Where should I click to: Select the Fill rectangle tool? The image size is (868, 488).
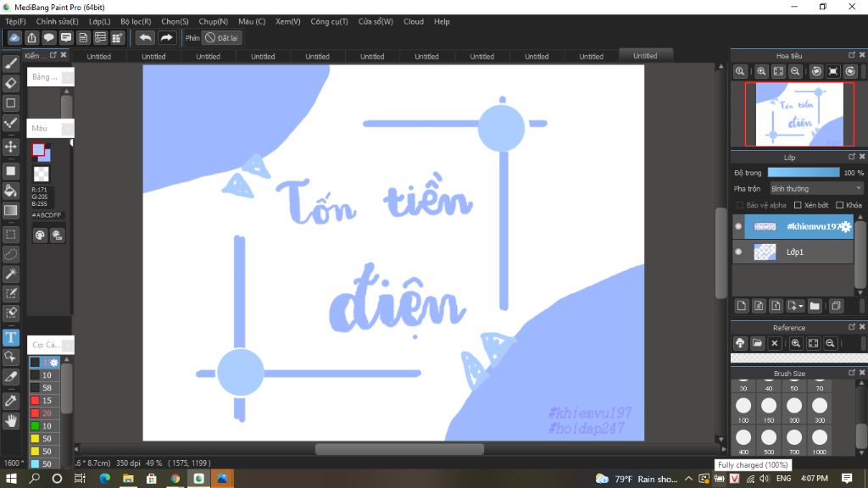[x=10, y=171]
